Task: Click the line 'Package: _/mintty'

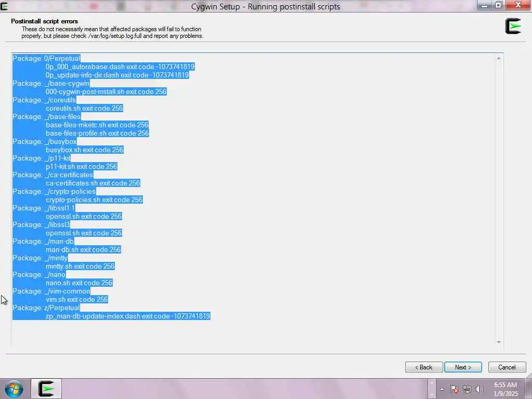Action: [x=41, y=258]
